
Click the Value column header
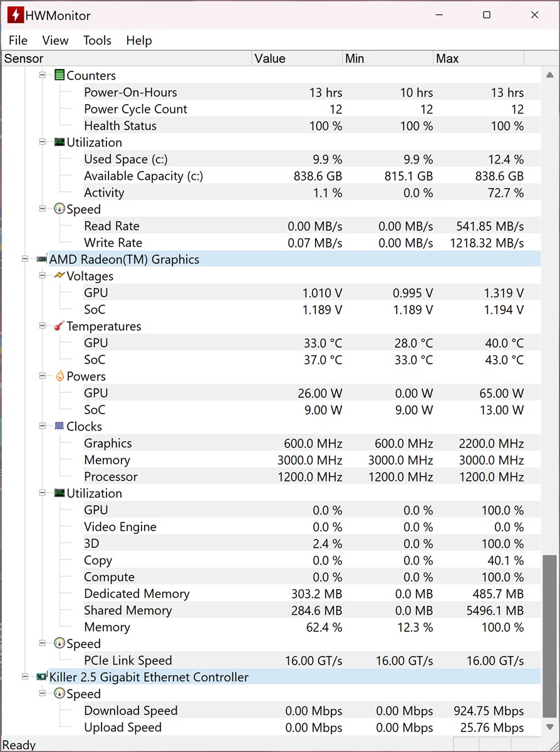pos(297,58)
